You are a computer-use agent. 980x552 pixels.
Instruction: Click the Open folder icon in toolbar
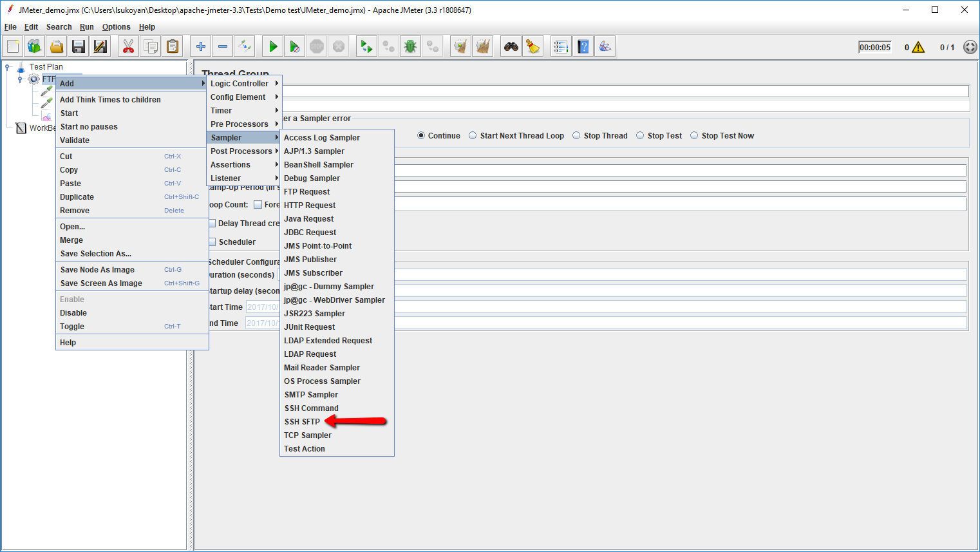pos(57,46)
